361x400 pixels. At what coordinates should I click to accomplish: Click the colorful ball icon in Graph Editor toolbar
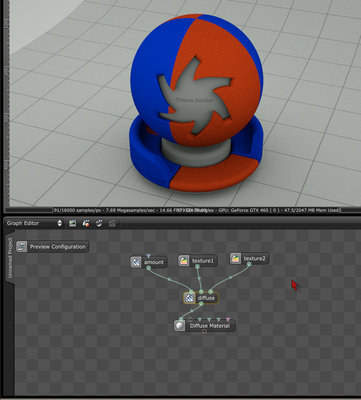click(86, 223)
